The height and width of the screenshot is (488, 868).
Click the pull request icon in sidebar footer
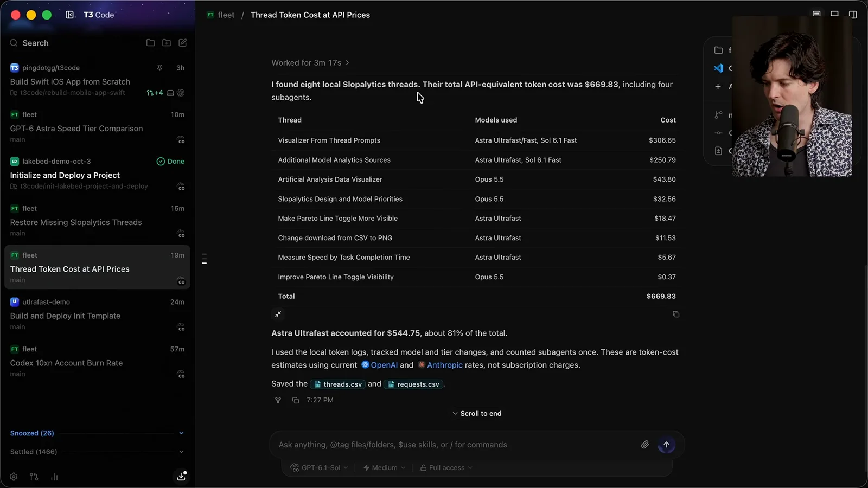34,477
